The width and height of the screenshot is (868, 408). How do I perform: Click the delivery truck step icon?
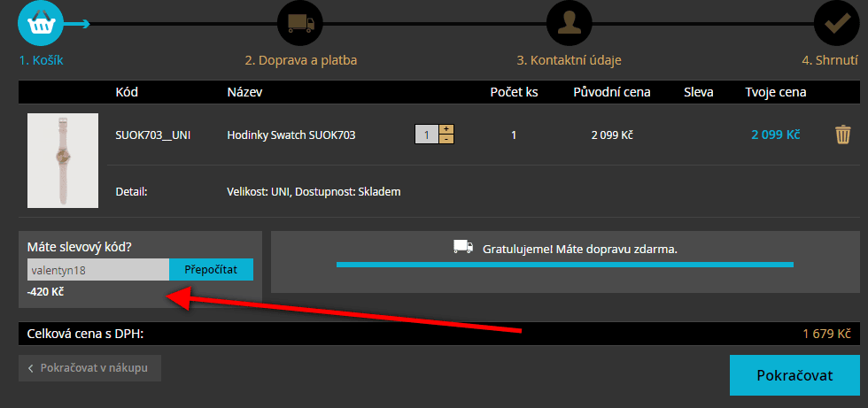coord(299,24)
